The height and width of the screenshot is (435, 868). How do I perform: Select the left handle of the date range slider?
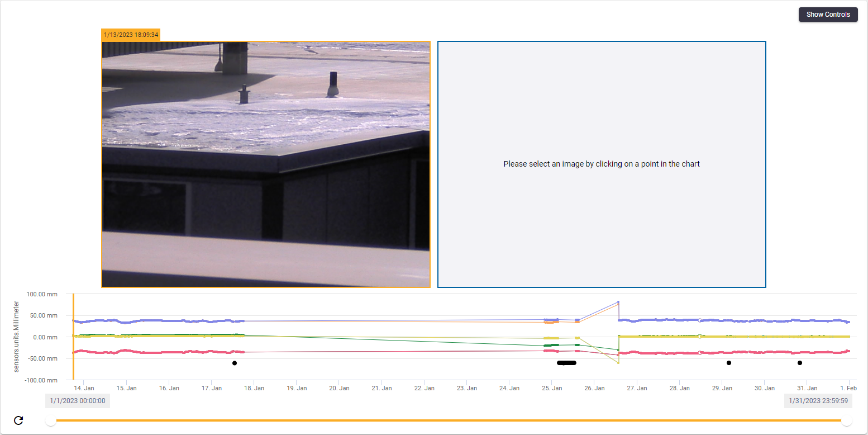coord(51,420)
